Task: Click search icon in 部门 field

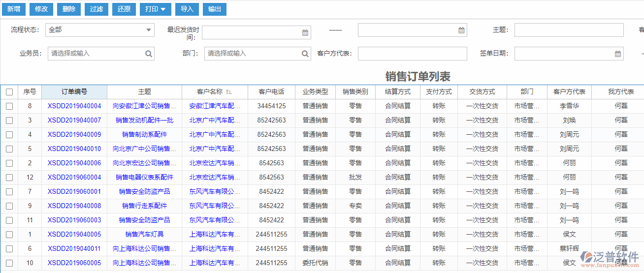Action: [305, 54]
